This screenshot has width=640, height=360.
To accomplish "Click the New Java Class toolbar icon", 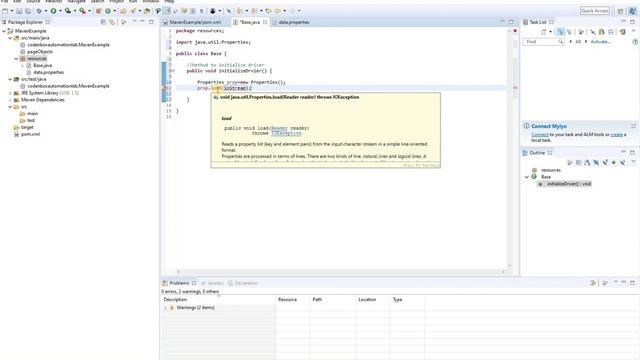I will 108,11.
